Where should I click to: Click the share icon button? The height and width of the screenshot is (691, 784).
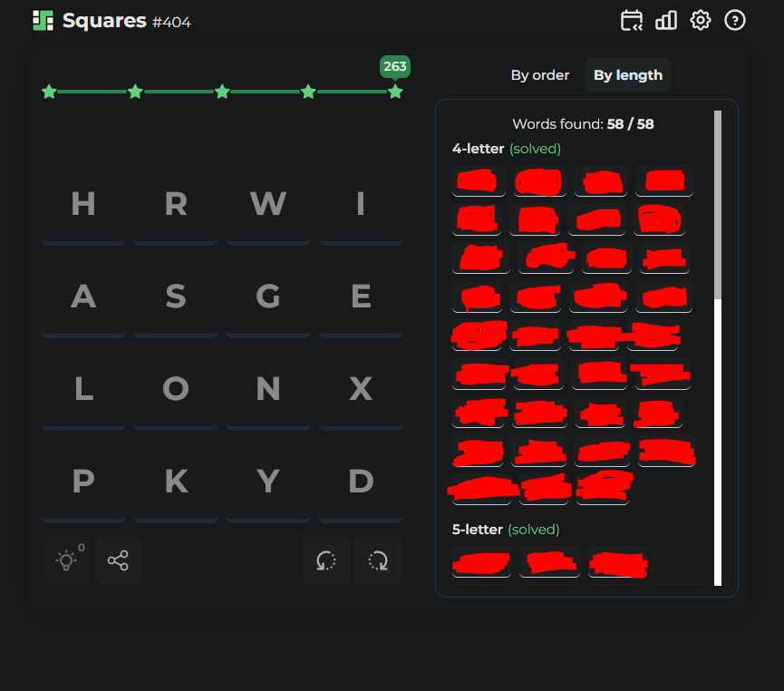coord(118,560)
